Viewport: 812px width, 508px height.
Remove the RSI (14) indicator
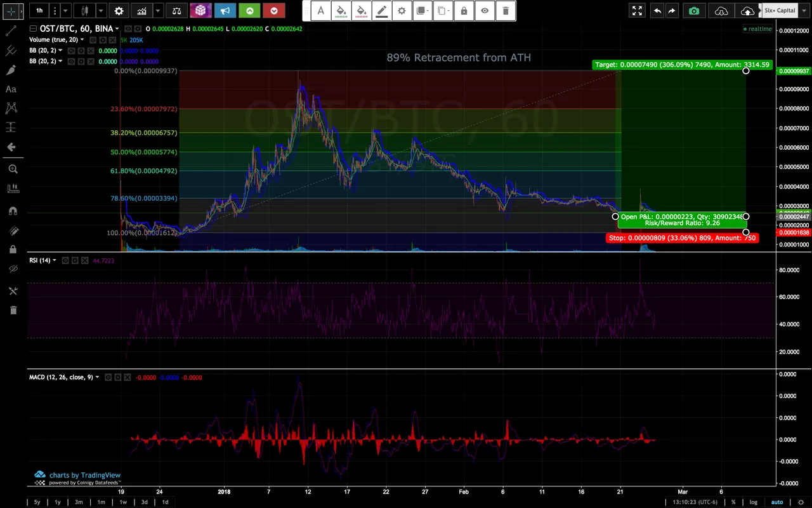84,260
